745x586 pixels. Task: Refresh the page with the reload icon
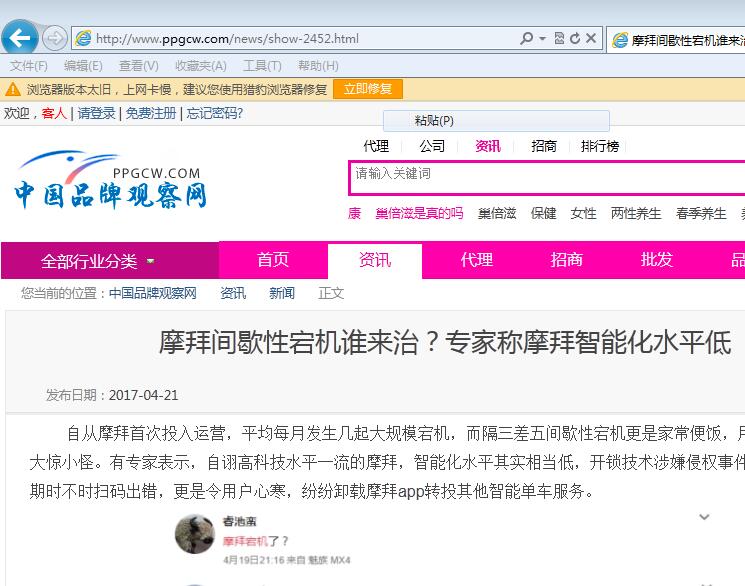[575, 38]
